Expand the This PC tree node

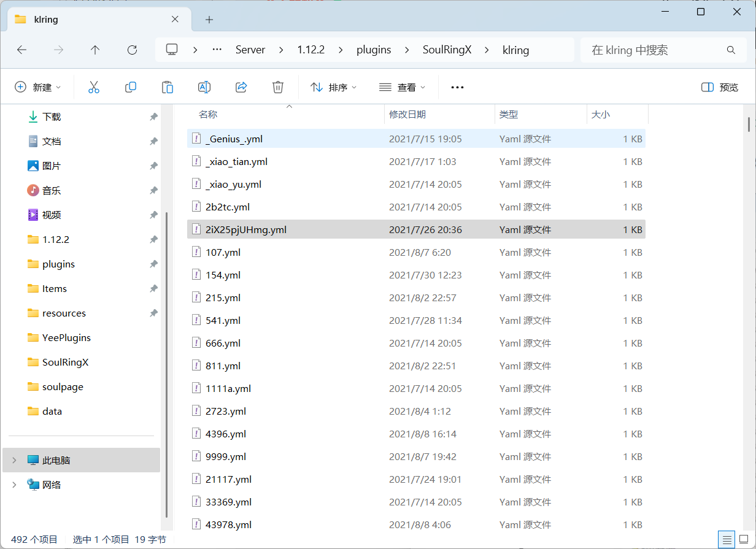(x=14, y=460)
